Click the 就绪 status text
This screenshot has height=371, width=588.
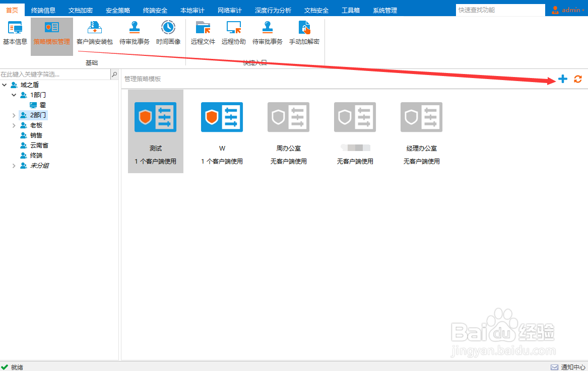[17, 367]
